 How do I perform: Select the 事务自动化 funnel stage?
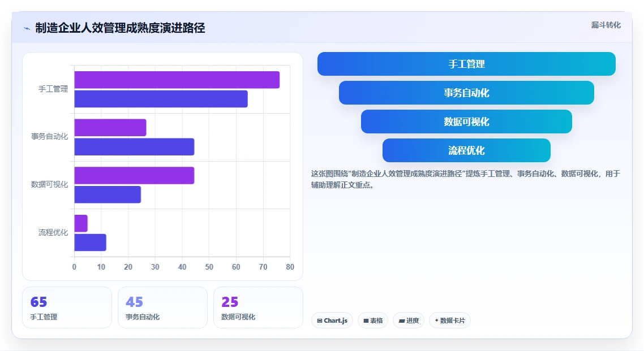pos(466,93)
